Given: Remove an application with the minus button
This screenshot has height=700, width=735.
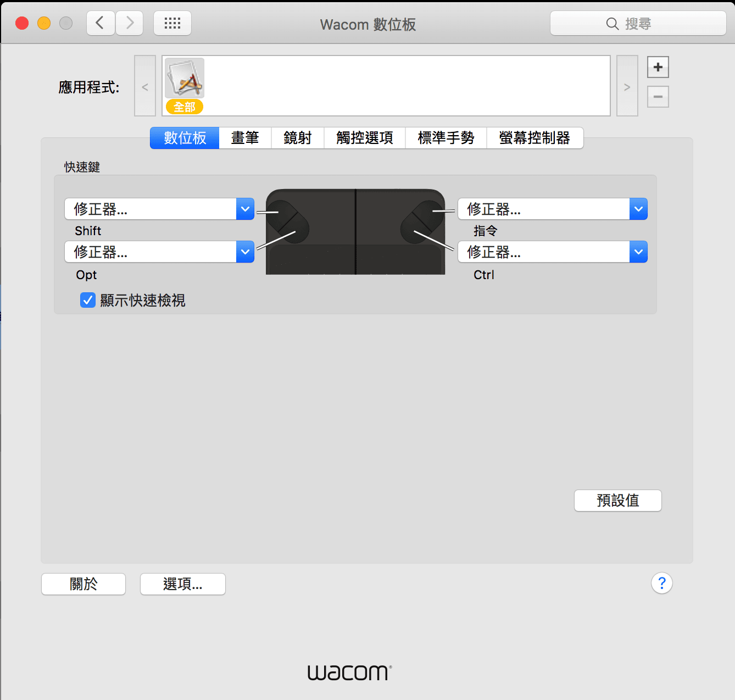Looking at the screenshot, I should point(658,97).
